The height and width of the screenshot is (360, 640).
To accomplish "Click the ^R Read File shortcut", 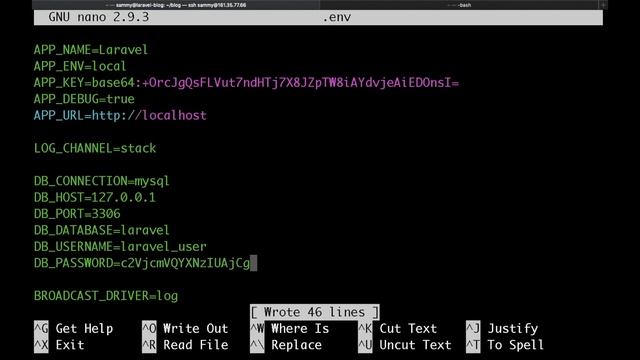I will pyautogui.click(x=185, y=345).
